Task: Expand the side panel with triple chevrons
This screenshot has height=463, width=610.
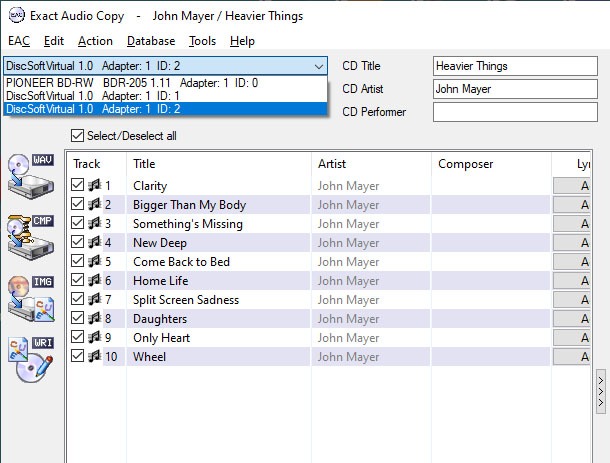Action: [x=601, y=391]
